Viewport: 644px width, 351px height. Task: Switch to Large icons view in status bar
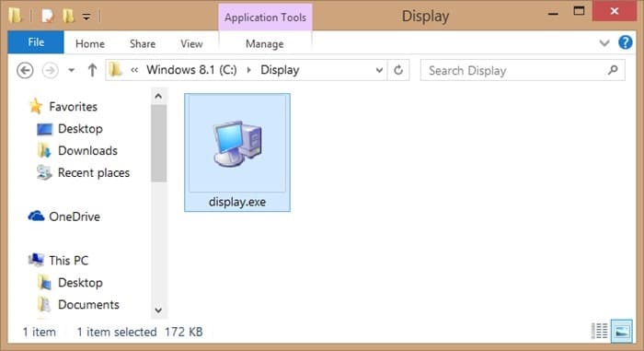622,331
